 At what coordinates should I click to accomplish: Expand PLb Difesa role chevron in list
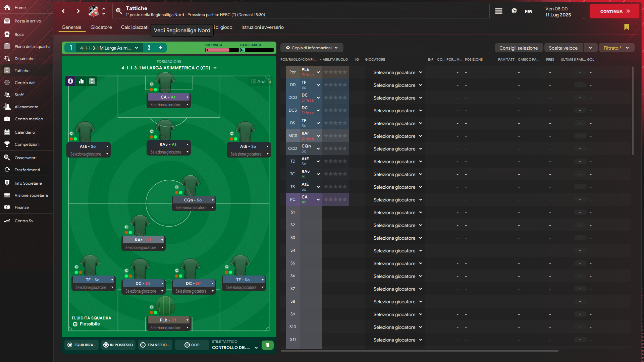318,72
